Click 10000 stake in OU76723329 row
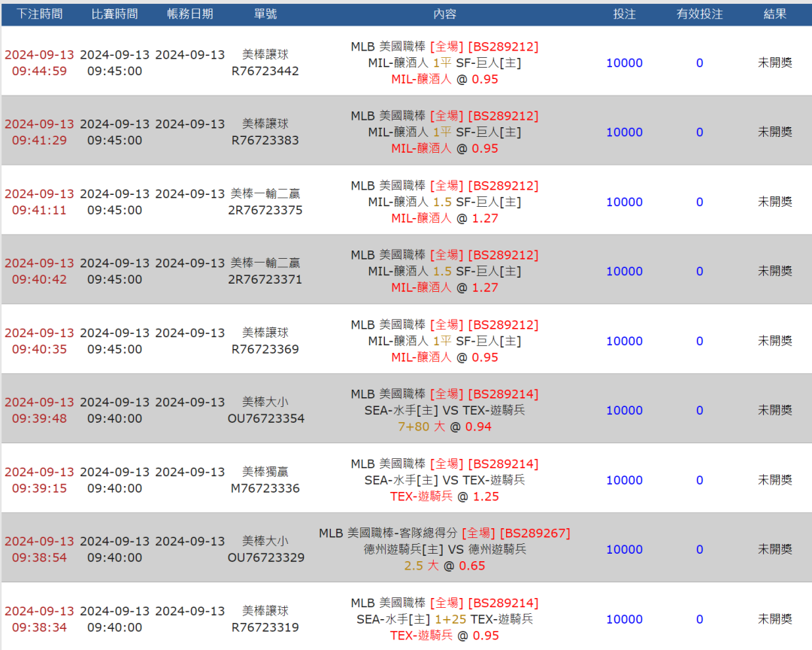 pyautogui.click(x=624, y=549)
